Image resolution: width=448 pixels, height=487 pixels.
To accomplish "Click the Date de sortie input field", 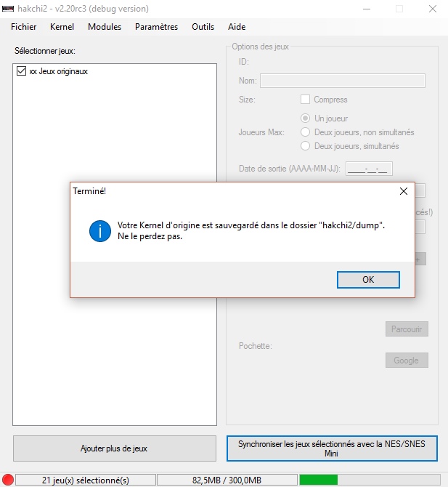I will [x=369, y=169].
